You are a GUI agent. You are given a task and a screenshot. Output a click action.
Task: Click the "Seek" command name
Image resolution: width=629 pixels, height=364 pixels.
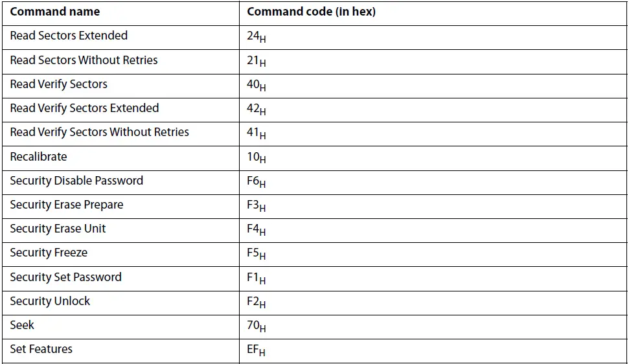click(x=22, y=325)
